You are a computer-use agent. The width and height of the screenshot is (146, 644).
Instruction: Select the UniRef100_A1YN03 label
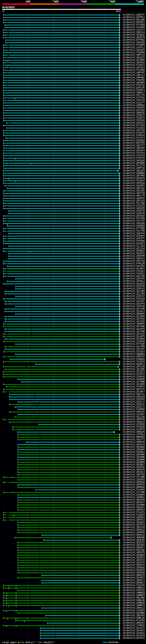tap(133, 268)
